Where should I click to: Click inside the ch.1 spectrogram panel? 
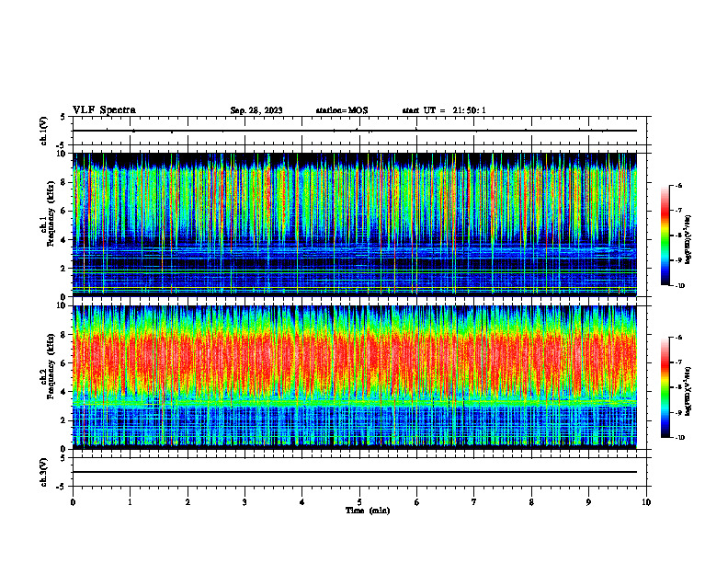click(x=355, y=224)
